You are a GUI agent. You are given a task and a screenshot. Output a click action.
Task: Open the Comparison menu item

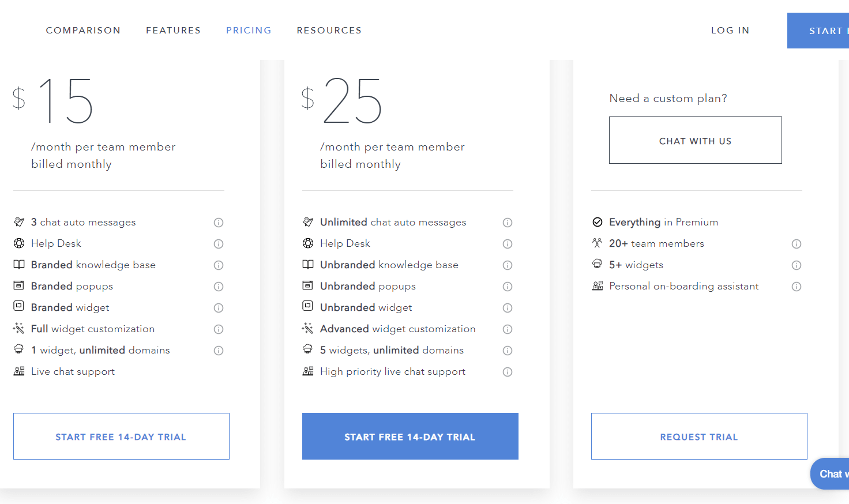click(x=83, y=31)
